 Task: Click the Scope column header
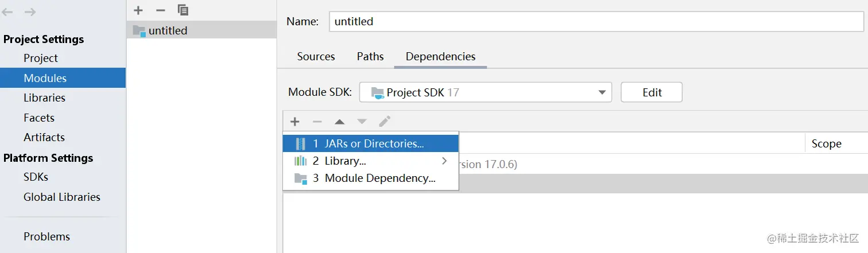coord(826,144)
